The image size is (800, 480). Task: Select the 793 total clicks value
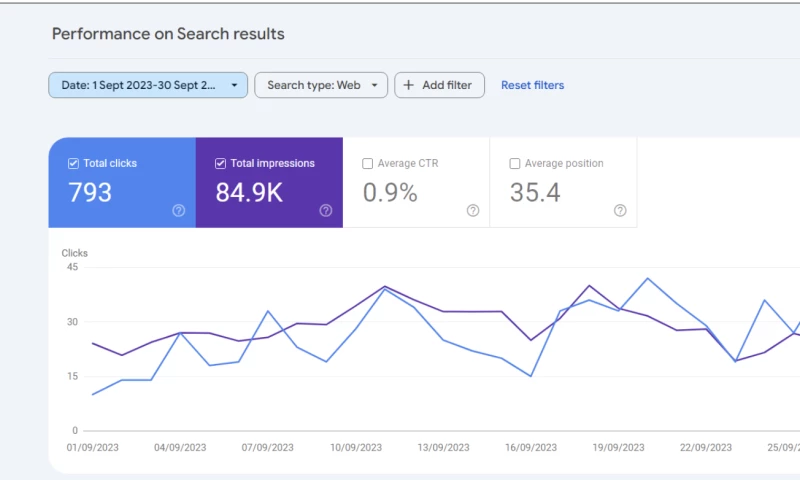90,193
